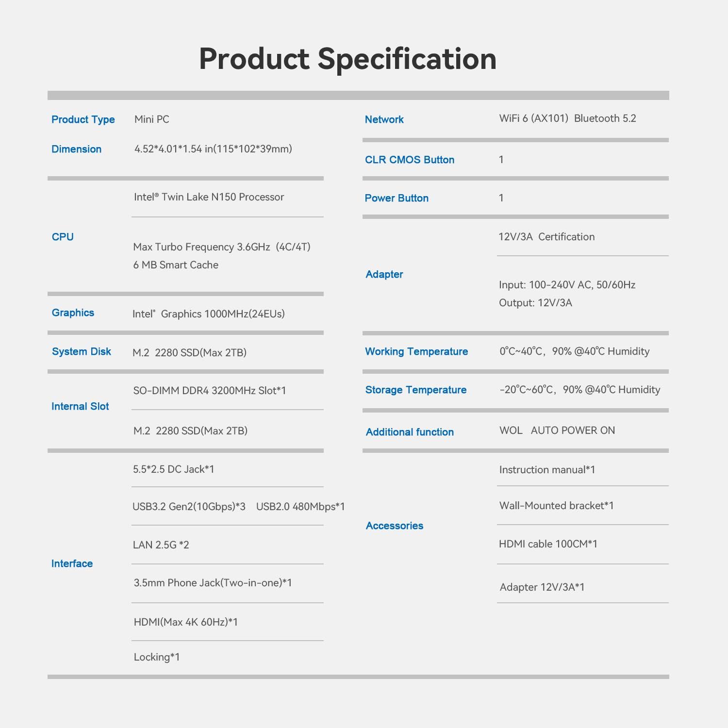Screen dimensions: 728x728
Task: Select the CLR CMOS Button label
Action: coord(409,160)
